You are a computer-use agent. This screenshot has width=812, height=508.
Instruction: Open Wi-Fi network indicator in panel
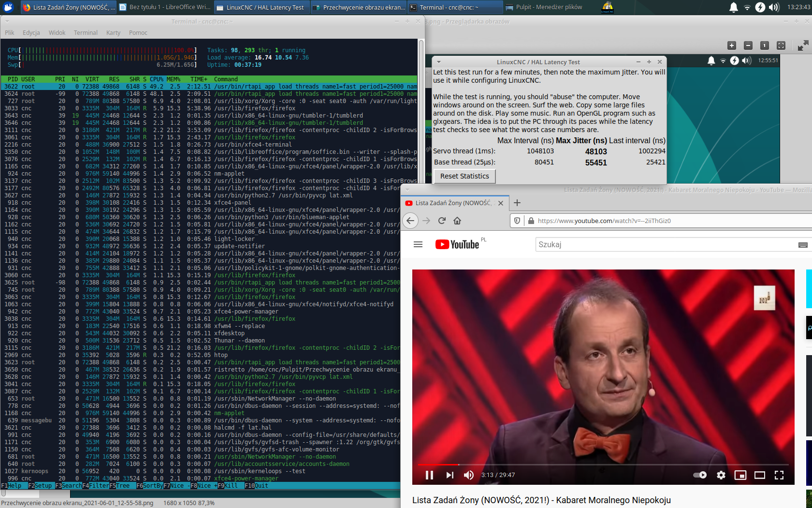click(x=747, y=7)
